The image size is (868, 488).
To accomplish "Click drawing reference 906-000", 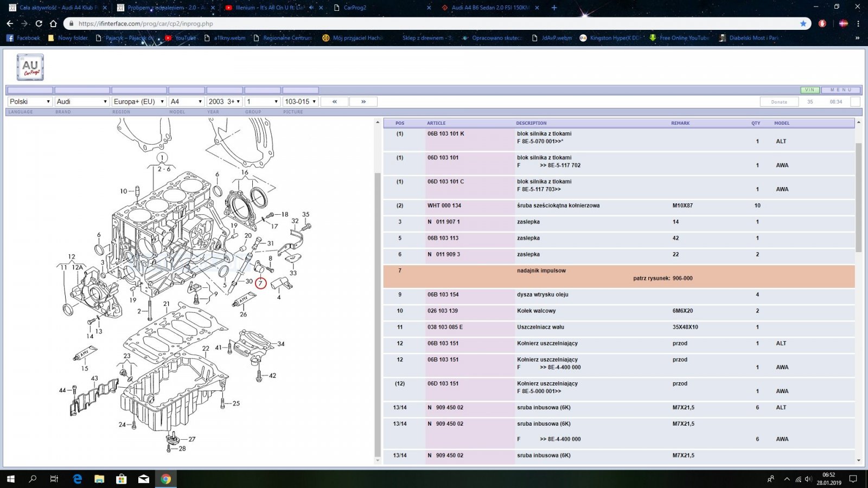I will [x=682, y=278].
